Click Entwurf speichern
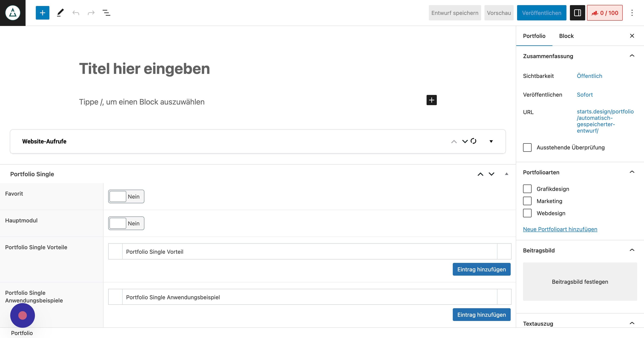This screenshot has width=644, height=338. (455, 13)
